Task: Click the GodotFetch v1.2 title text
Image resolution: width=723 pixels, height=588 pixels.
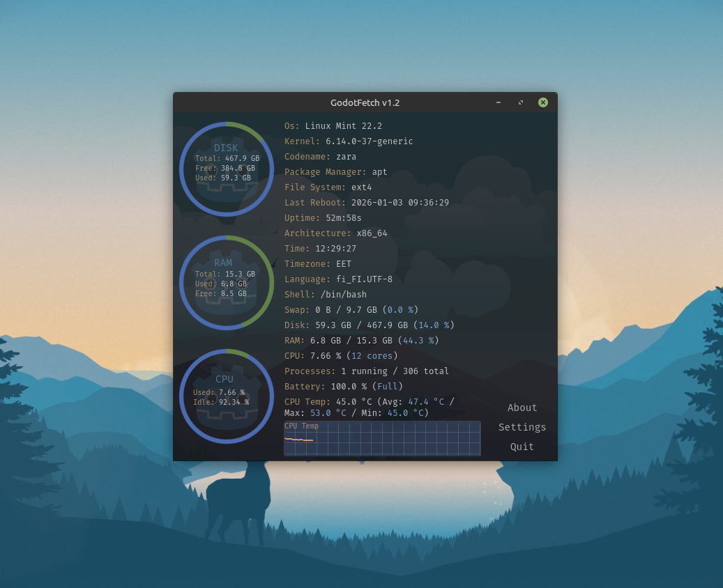Action: 365,103
